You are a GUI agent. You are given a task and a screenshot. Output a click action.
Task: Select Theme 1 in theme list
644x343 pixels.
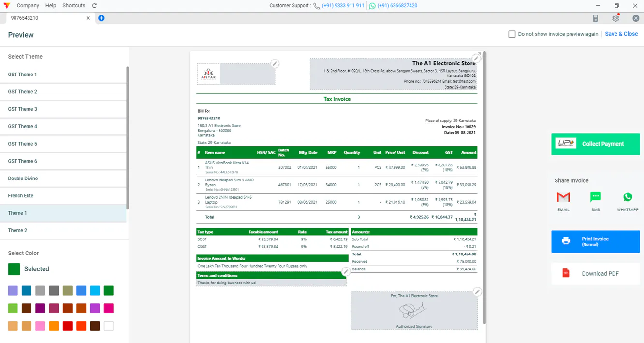click(63, 213)
